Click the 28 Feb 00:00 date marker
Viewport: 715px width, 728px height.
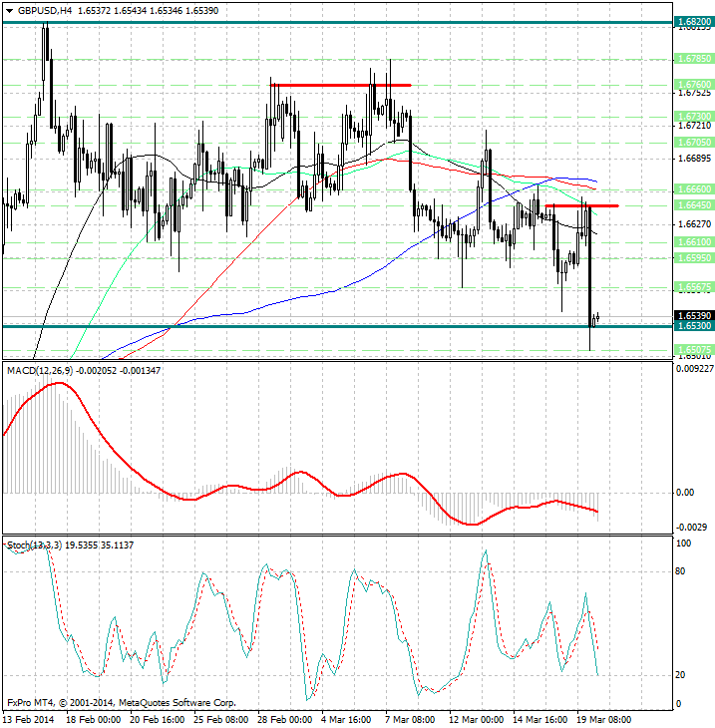pyautogui.click(x=286, y=718)
